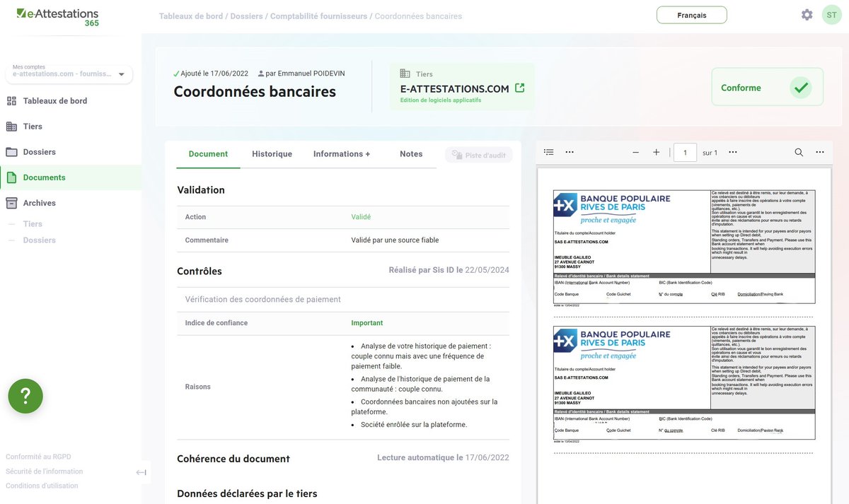Click the Archives sidebar icon

click(x=11, y=203)
